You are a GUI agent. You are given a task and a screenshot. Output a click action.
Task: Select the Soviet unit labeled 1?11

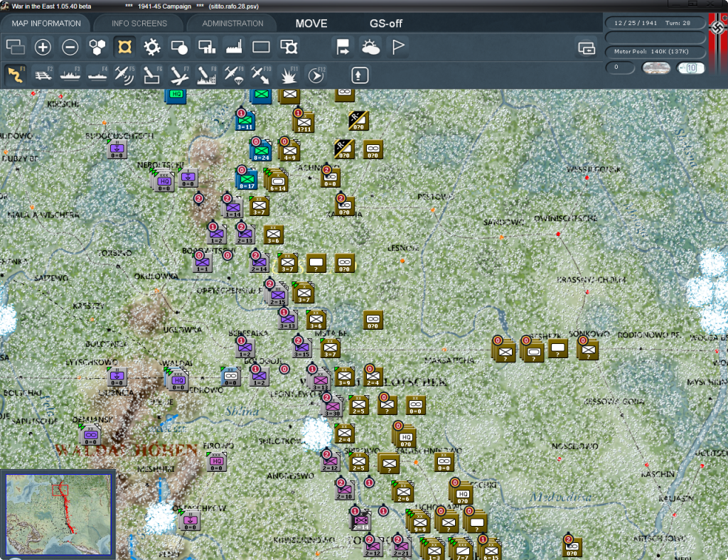click(304, 122)
